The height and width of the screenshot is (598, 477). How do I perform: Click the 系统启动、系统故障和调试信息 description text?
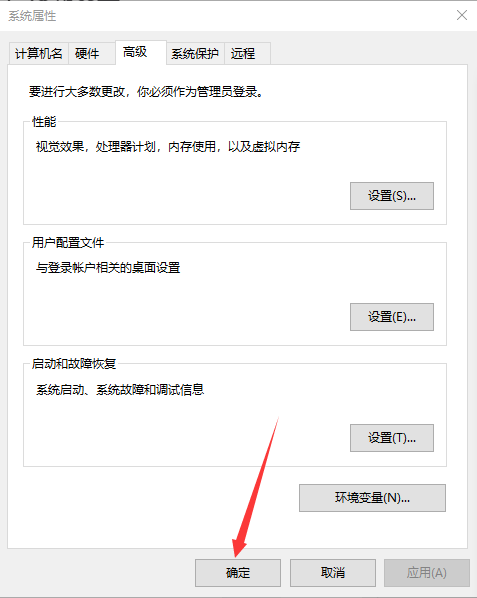[x=120, y=389]
